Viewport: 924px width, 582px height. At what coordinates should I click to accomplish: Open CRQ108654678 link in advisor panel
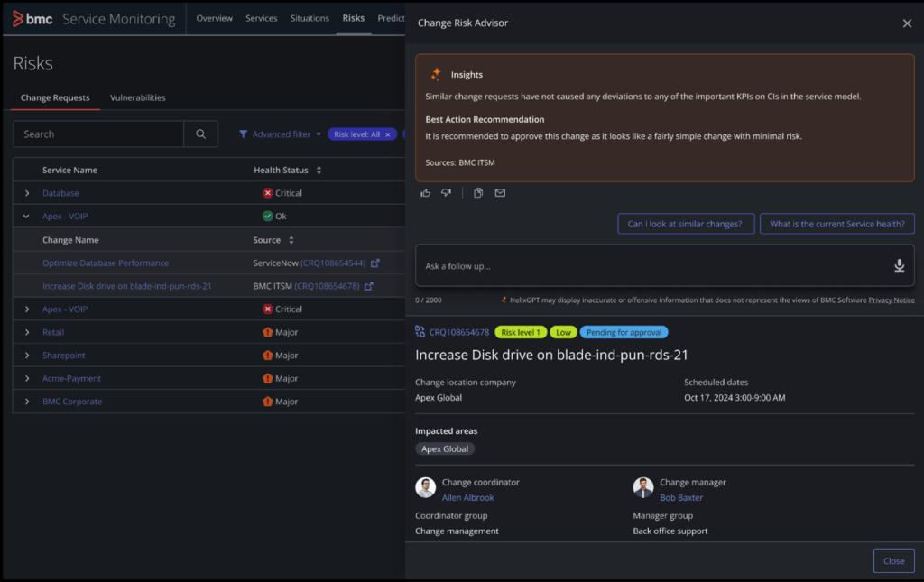pyautogui.click(x=459, y=332)
